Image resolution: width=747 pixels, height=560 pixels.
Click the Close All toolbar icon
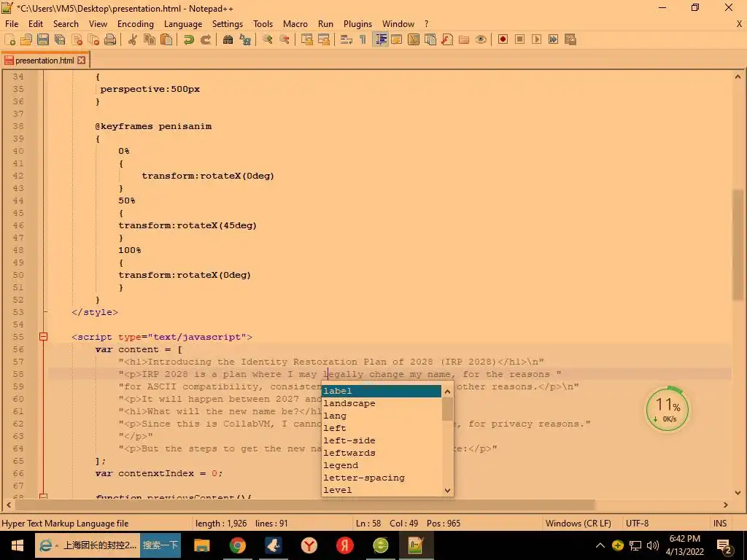[x=93, y=39]
